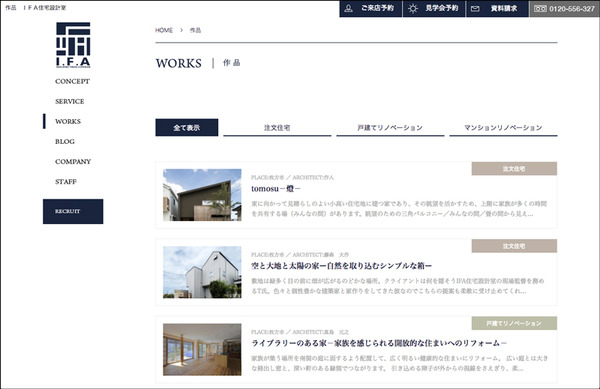Open 見学会予約 button in header
The image size is (600, 389).
point(434,8)
